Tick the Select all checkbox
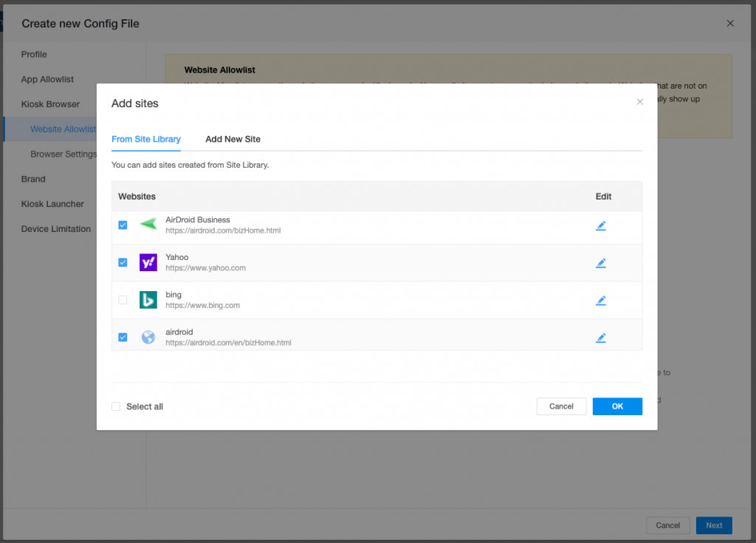 pyautogui.click(x=116, y=406)
